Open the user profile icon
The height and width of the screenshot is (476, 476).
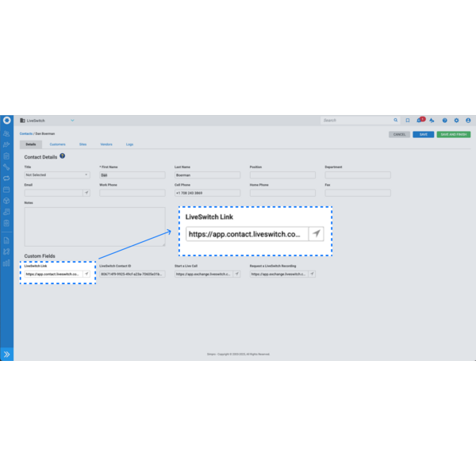[x=468, y=121]
